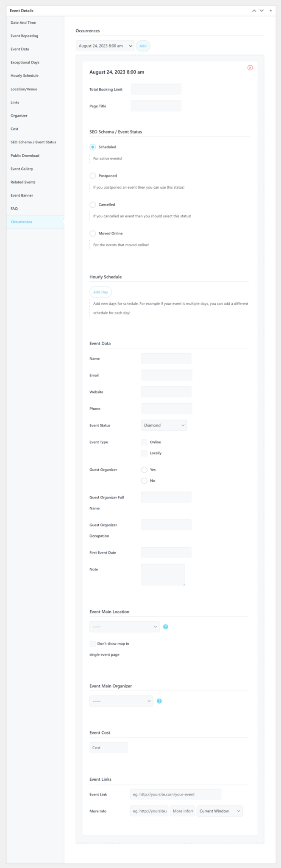The image size is (281, 868).
Task: Open help tooltip beside Event Main Organizer
Action: tap(159, 701)
